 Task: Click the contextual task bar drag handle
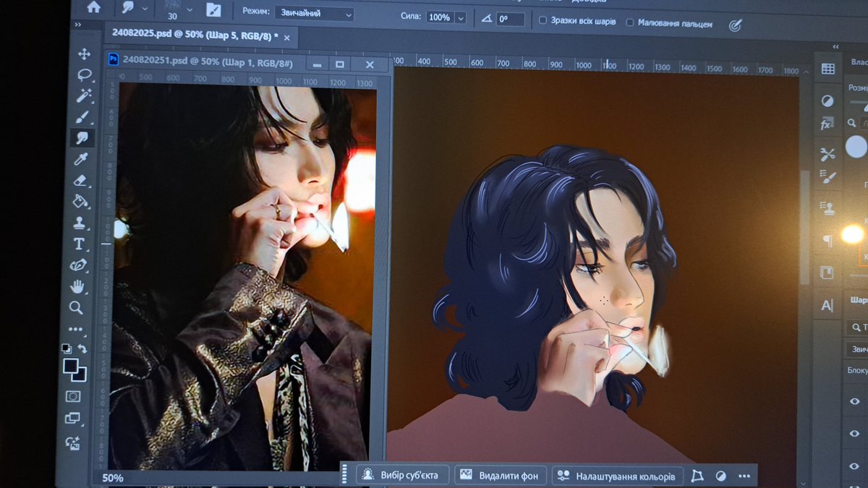click(345, 474)
